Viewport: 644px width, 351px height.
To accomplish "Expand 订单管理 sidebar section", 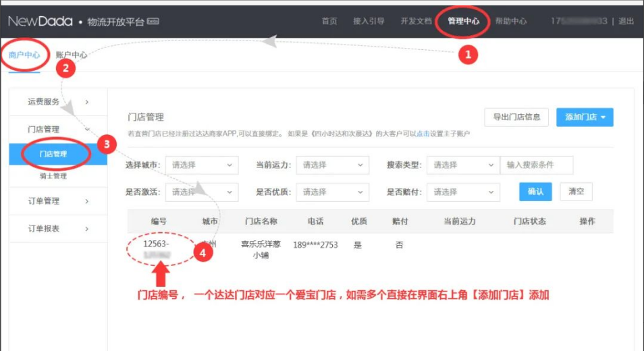I will tap(57, 201).
